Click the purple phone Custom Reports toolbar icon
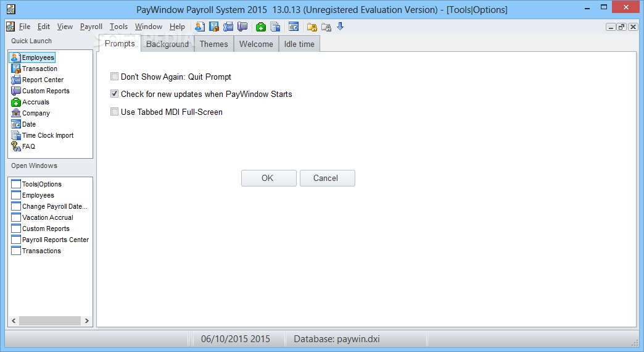644x352 pixels. [242, 27]
